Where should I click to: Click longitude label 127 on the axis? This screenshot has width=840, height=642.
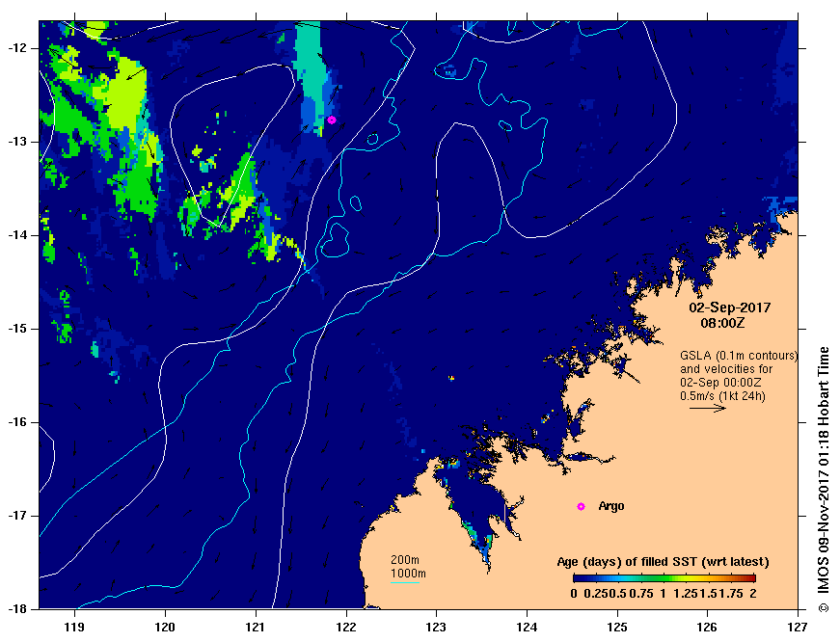(x=798, y=627)
